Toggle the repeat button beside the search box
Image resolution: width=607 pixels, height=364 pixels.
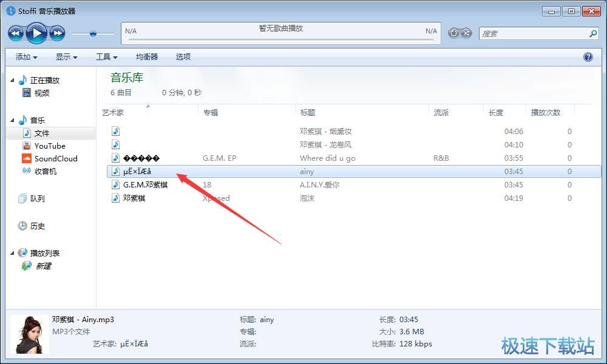point(453,33)
